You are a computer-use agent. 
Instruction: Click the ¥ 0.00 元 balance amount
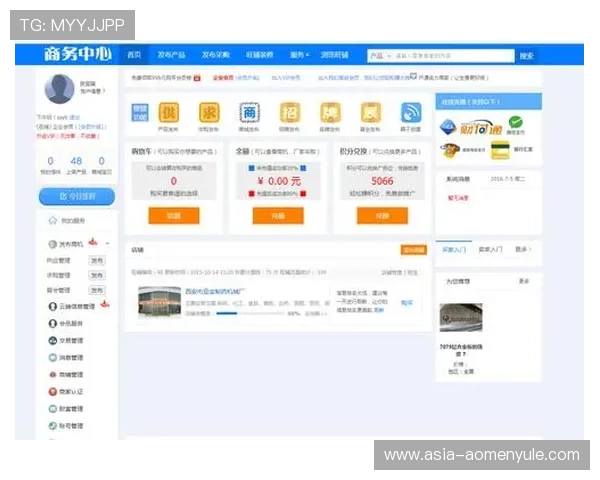pyautogui.click(x=279, y=181)
